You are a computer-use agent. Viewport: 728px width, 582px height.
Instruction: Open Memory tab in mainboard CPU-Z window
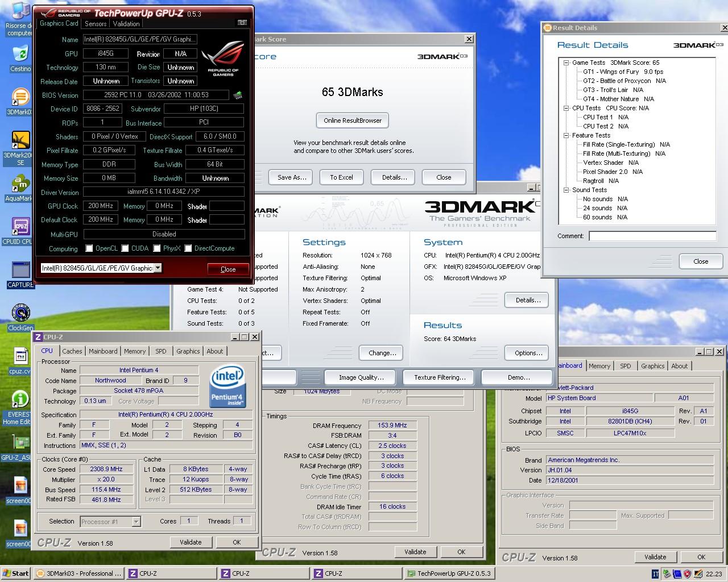(x=599, y=366)
